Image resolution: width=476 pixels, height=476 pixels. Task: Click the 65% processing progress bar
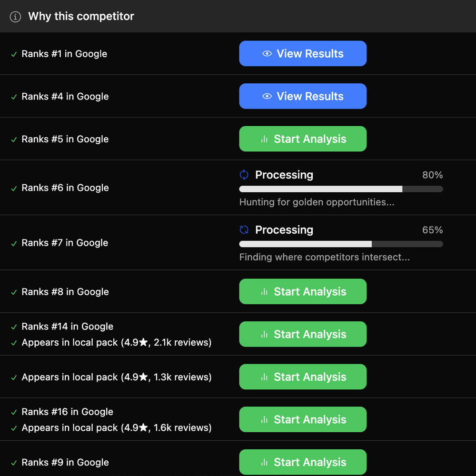(341, 244)
